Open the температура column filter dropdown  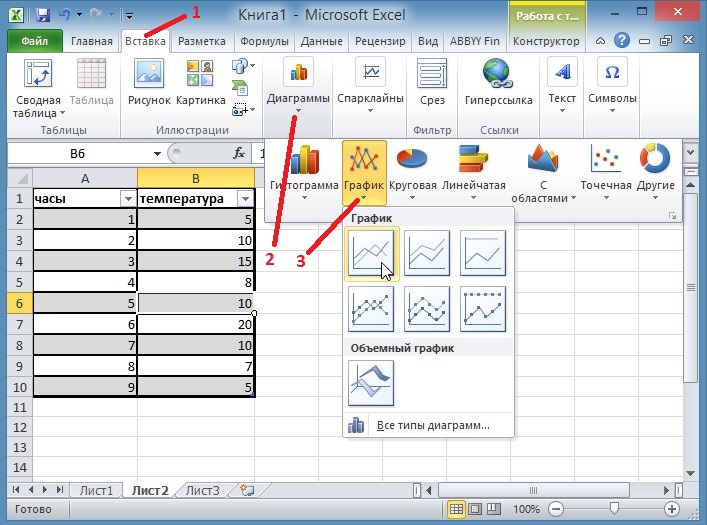[x=245, y=199]
